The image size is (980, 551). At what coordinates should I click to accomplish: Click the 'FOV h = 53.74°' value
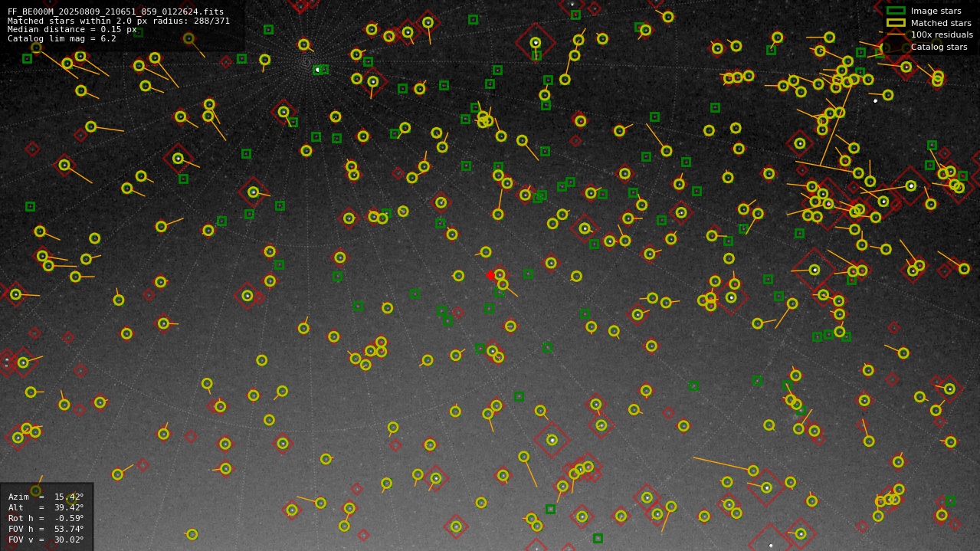point(46,529)
